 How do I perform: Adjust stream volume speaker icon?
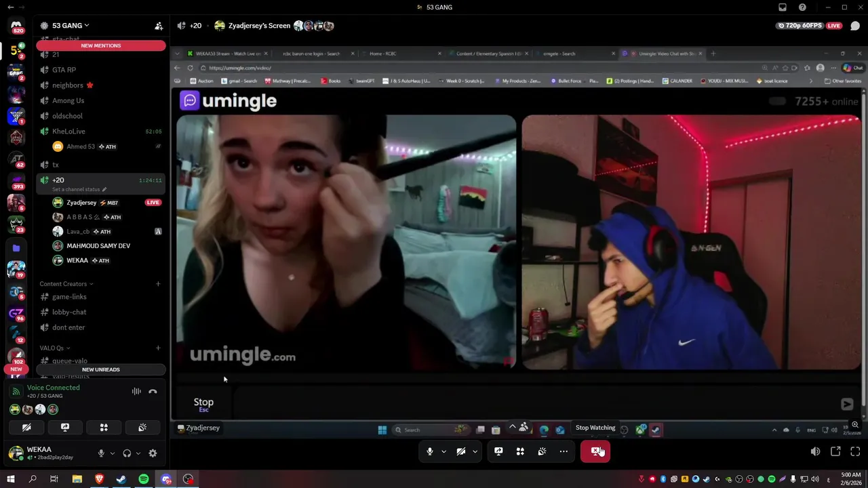(x=815, y=451)
